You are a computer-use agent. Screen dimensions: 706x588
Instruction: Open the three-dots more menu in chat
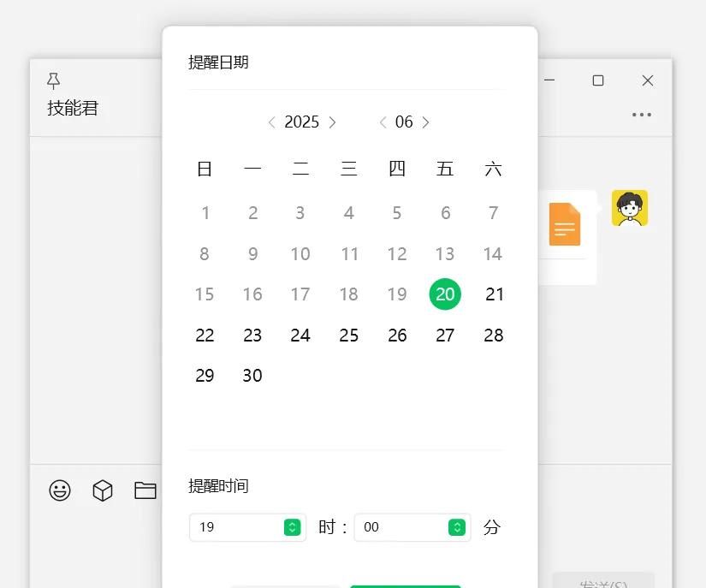point(642,115)
